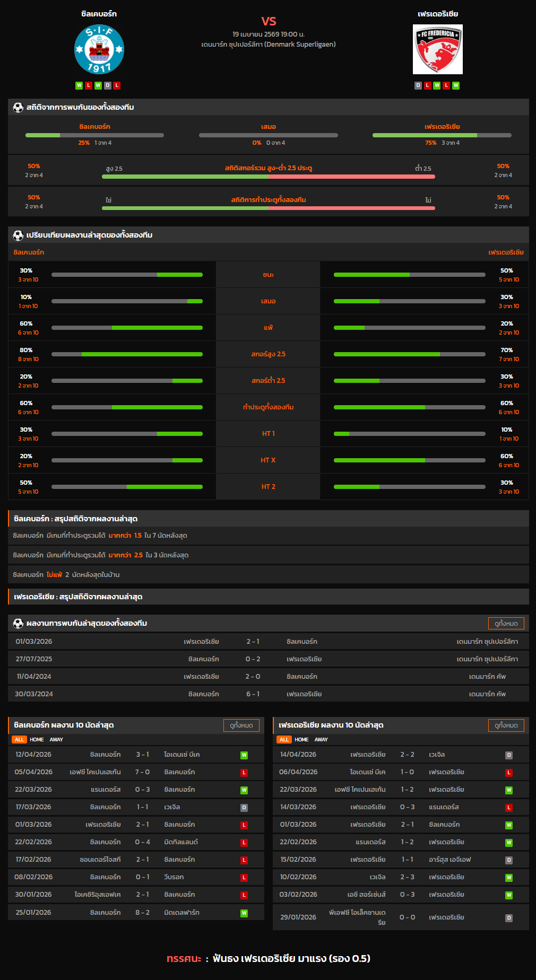Image resolution: width=536 pixels, height=980 pixels.
Task: Open 'ดูทั้งหมด' for Silkeborg last 10 matches
Action: coord(241,725)
